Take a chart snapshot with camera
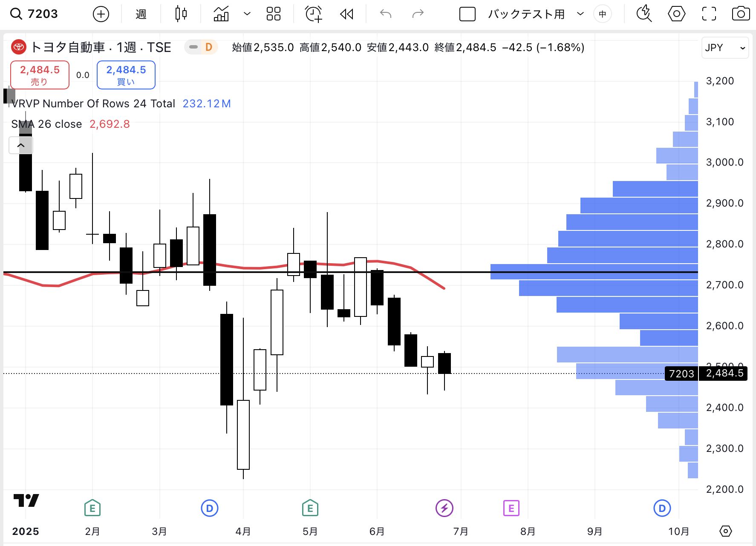The height and width of the screenshot is (546, 756). (x=741, y=14)
